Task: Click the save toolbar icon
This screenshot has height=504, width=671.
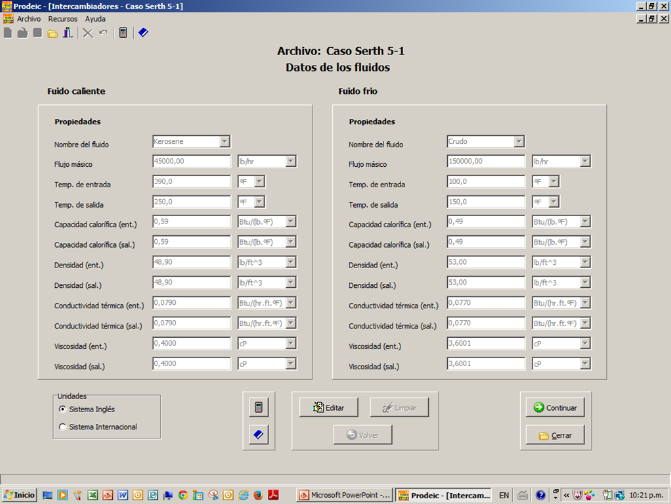Action: tap(38, 33)
